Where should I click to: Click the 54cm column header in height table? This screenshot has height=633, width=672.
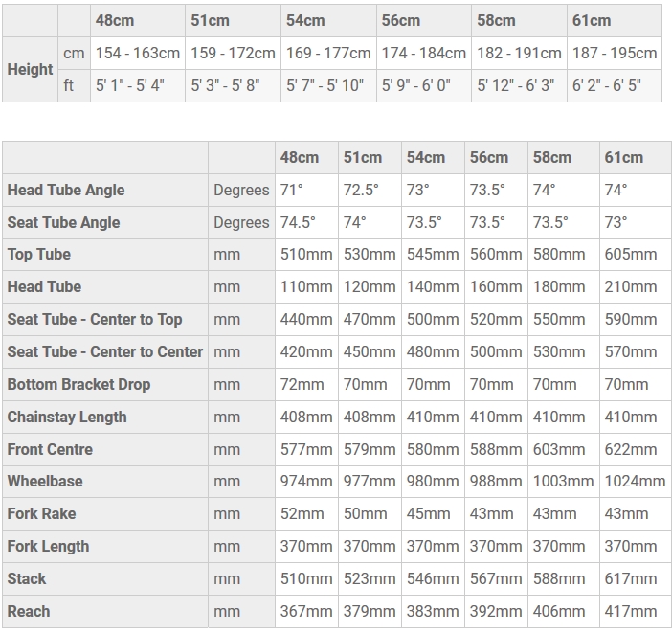click(x=305, y=20)
